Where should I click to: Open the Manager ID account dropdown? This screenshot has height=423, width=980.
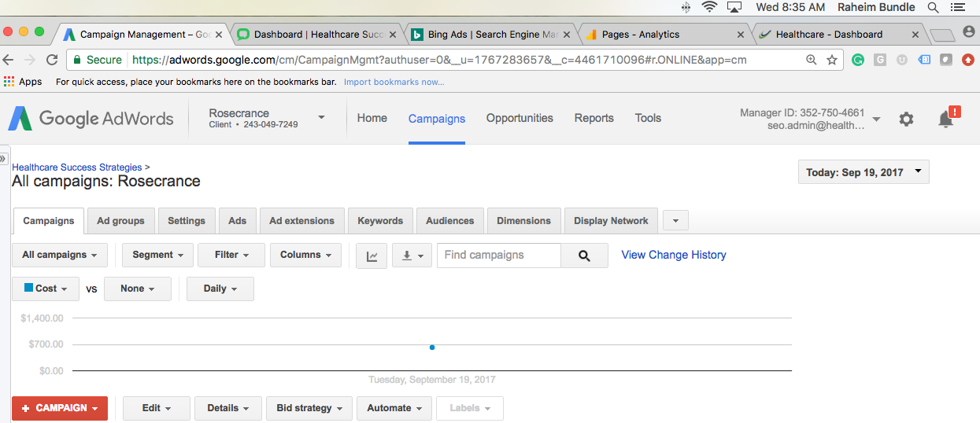pyautogui.click(x=877, y=119)
